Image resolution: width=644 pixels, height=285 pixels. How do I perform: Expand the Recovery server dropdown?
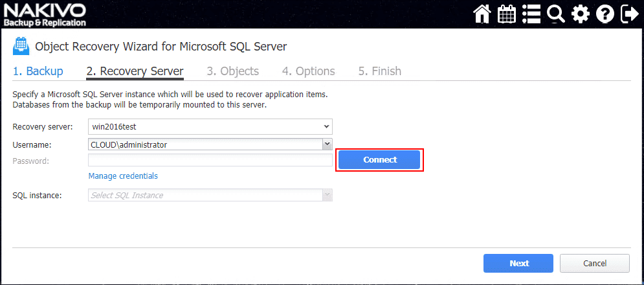click(x=327, y=127)
